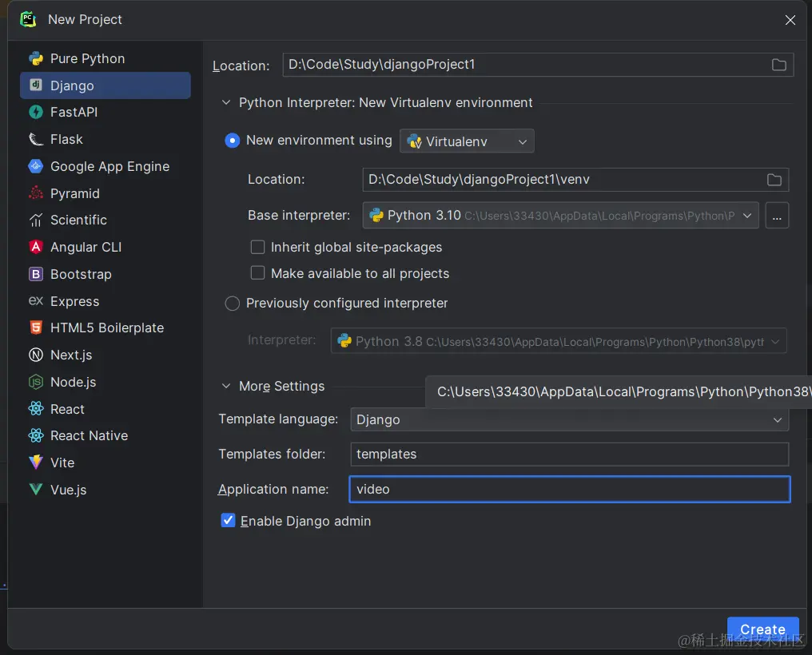The width and height of the screenshot is (812, 655).
Task: Enable Inherit global site-packages
Action: coord(257,247)
